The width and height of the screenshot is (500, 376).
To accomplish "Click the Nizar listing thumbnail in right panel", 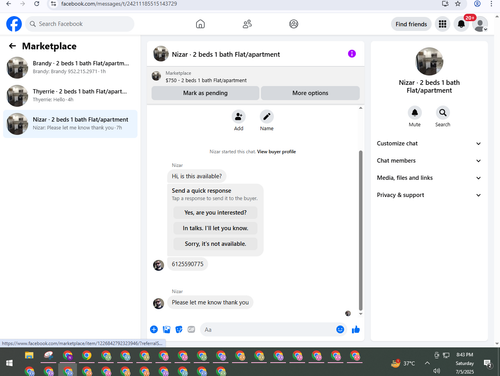I will 429,61.
